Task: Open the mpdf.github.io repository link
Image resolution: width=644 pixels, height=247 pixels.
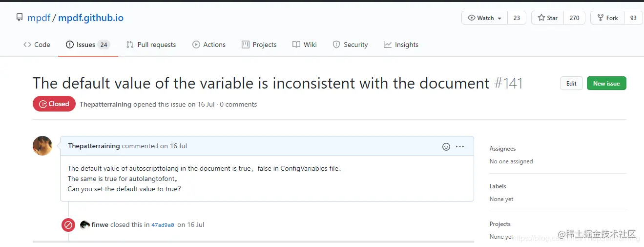Action: pos(91,18)
